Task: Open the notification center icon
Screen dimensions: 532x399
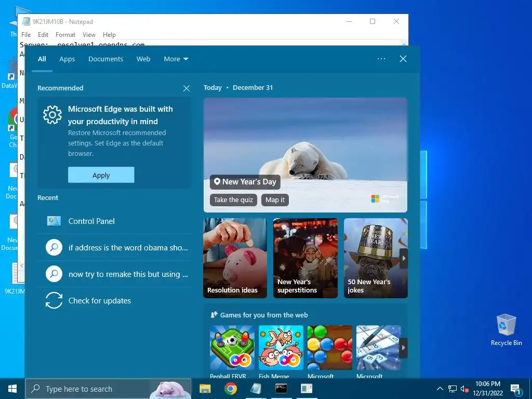Action: 516,389
